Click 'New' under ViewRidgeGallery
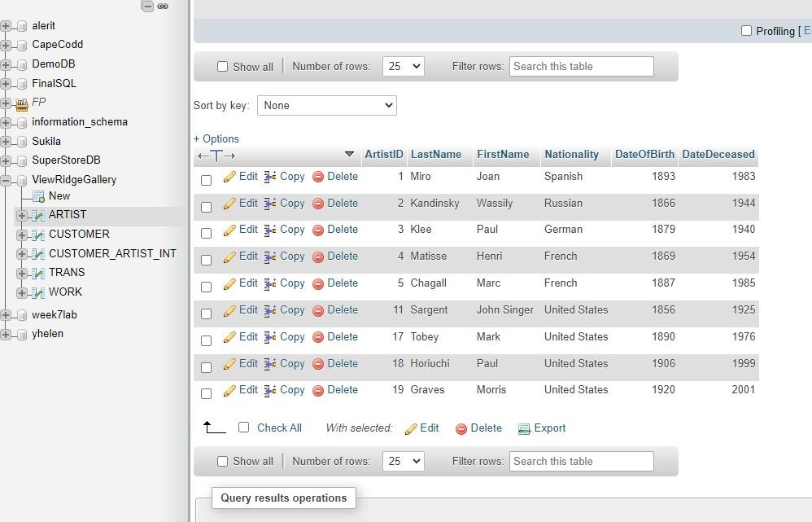Image resolution: width=812 pixels, height=522 pixels. tap(59, 195)
